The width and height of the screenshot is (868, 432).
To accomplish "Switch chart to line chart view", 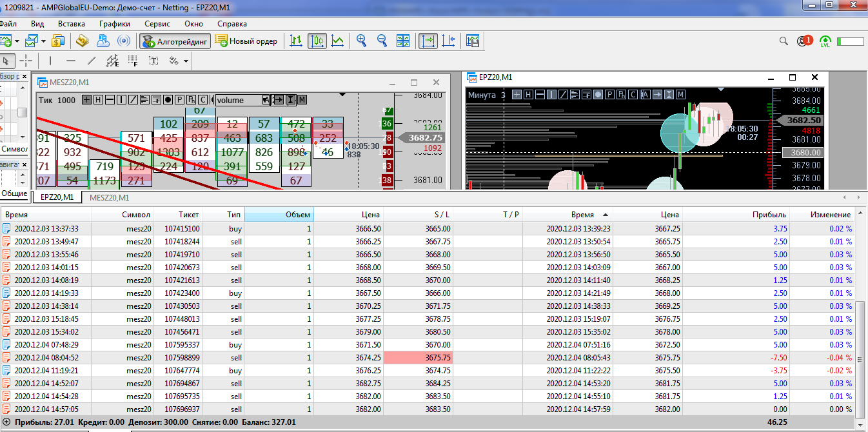I will click(337, 41).
